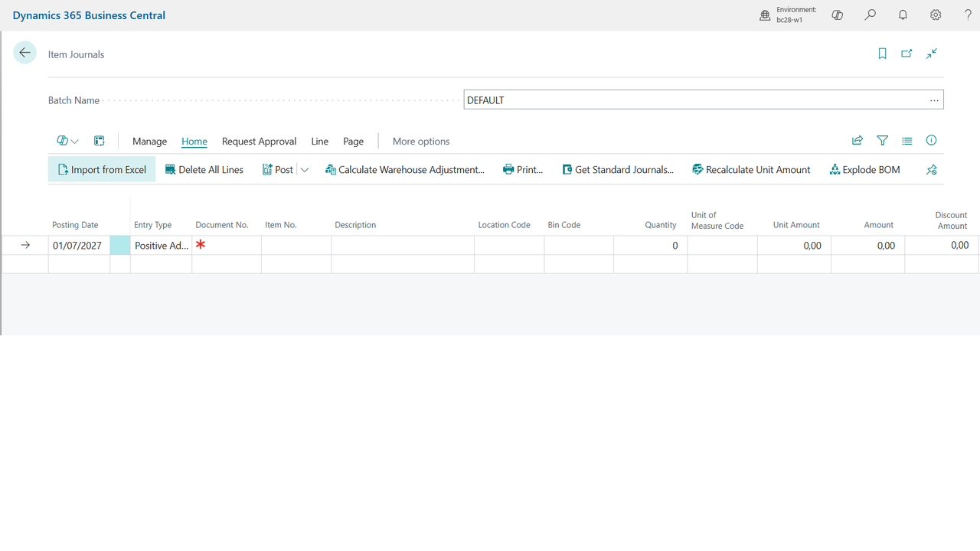Click the Description column header
This screenshot has width=980, height=551.
pyautogui.click(x=355, y=225)
